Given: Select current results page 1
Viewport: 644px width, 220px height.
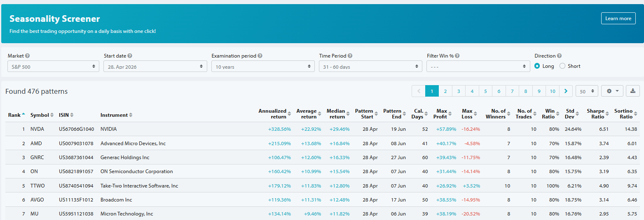Looking at the screenshot, I should click(x=432, y=91).
